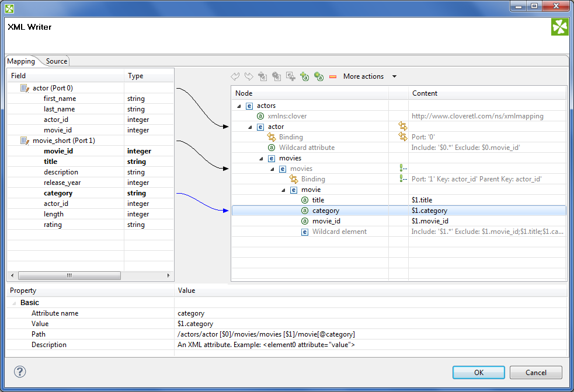
Task: Click the movie_id attribute icon in tree
Action: pos(305,221)
